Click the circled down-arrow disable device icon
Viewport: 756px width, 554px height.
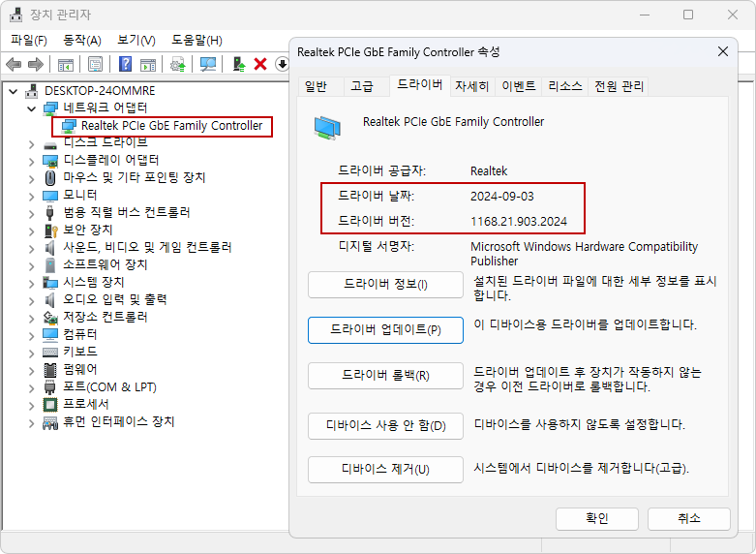pos(282,64)
